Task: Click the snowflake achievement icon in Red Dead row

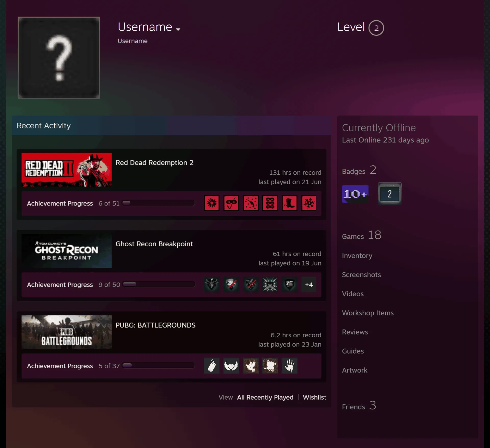Action: click(309, 203)
